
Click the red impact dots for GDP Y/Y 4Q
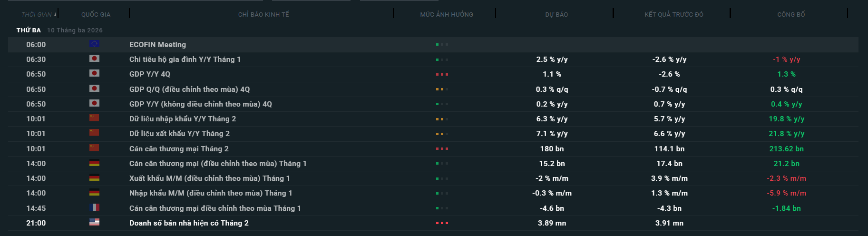pos(442,75)
